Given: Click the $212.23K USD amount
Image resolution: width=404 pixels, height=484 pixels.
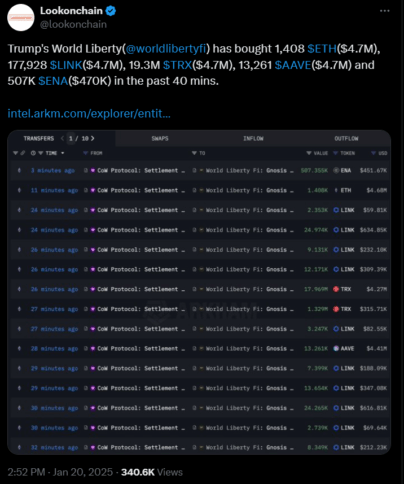Looking at the screenshot, I should (373, 448).
